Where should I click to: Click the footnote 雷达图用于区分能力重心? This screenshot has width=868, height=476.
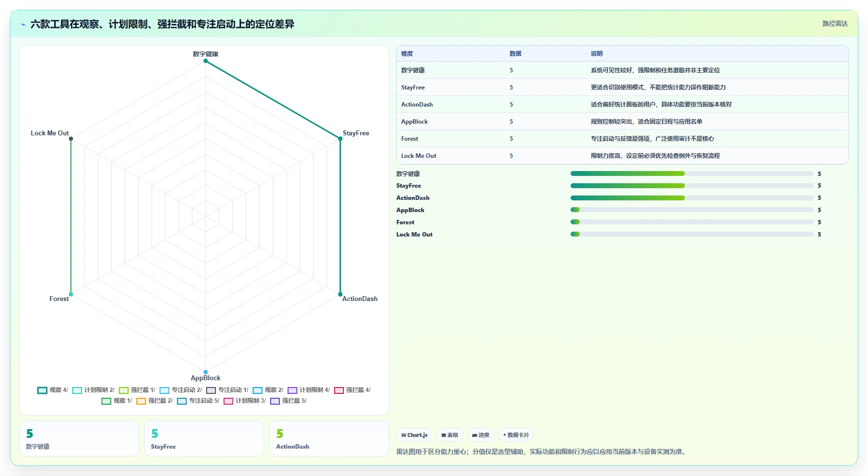(542, 452)
